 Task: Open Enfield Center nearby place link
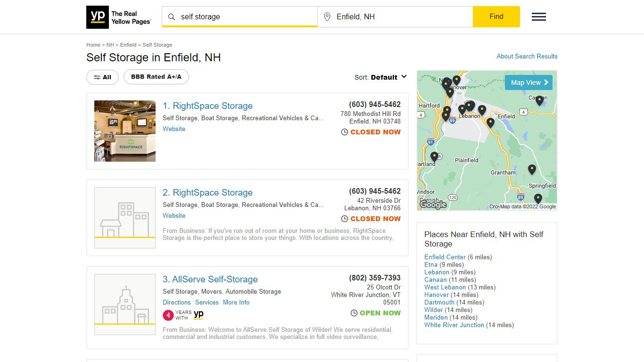(x=445, y=257)
